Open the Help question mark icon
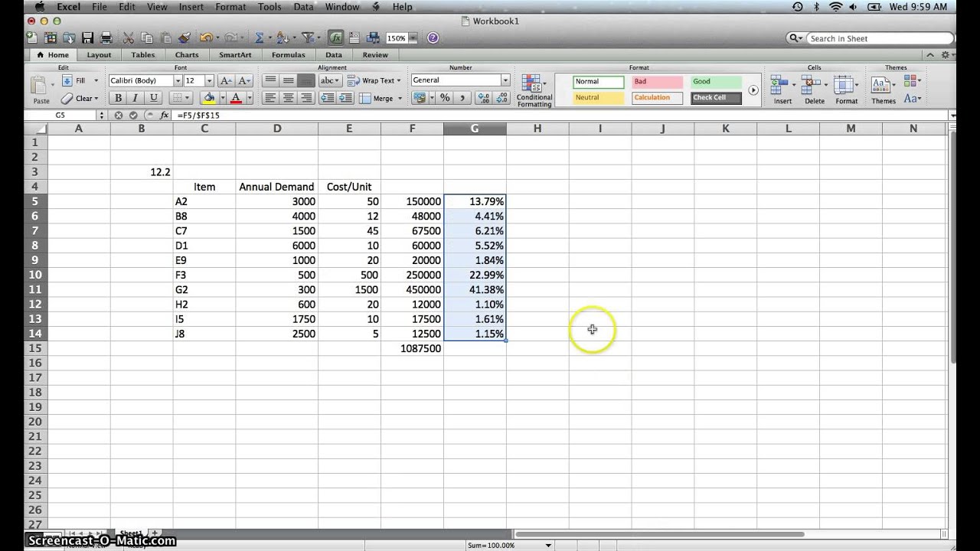This screenshot has height=551, width=980. (433, 37)
